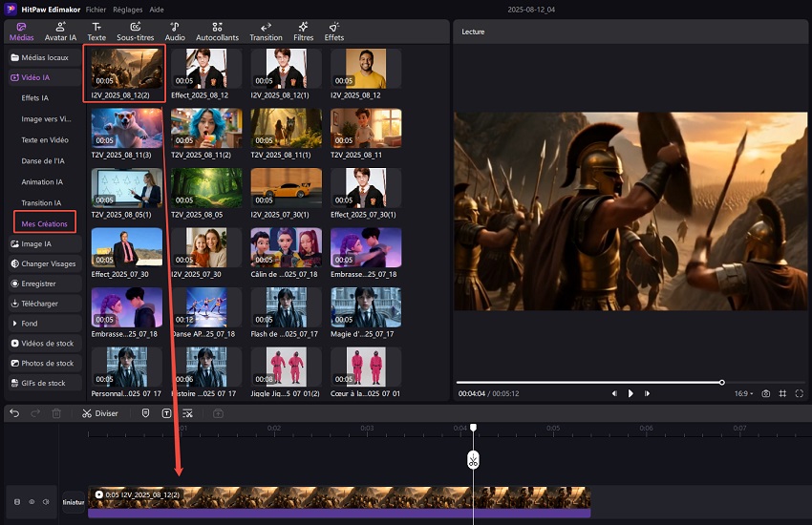Select I2V_2025_08_12 man in yellow thumbnail
This screenshot has height=525, width=812.
[366, 69]
